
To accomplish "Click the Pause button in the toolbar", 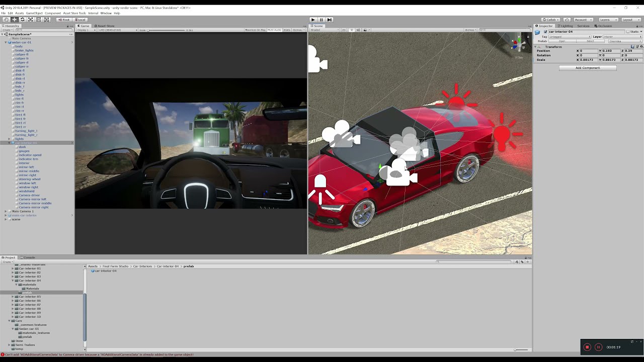I will (321, 20).
